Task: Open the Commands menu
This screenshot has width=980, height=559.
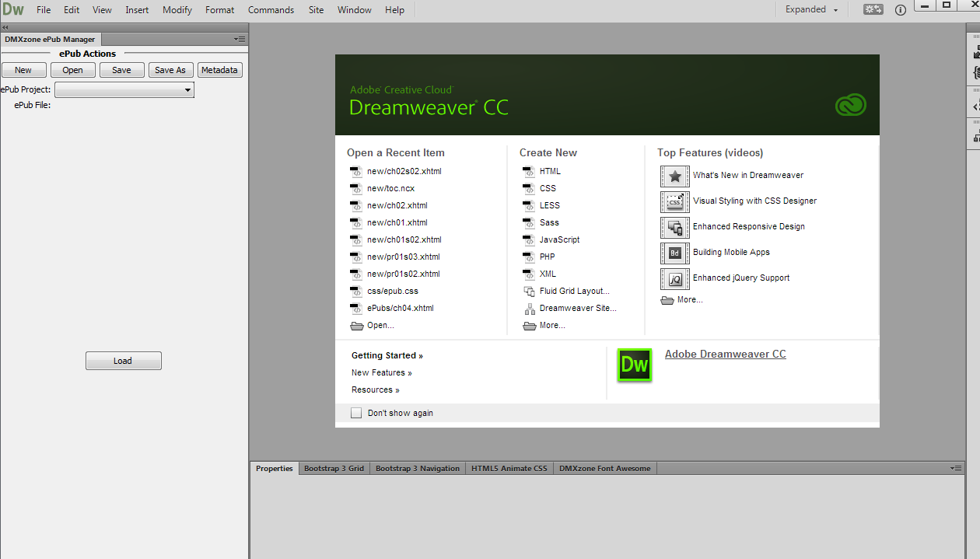Action: tap(271, 10)
